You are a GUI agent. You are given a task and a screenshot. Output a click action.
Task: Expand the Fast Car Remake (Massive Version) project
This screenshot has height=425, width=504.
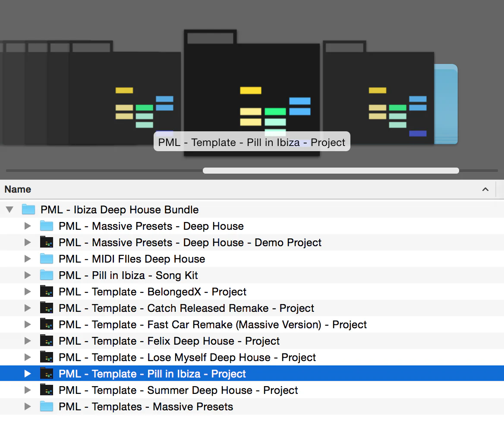click(28, 325)
